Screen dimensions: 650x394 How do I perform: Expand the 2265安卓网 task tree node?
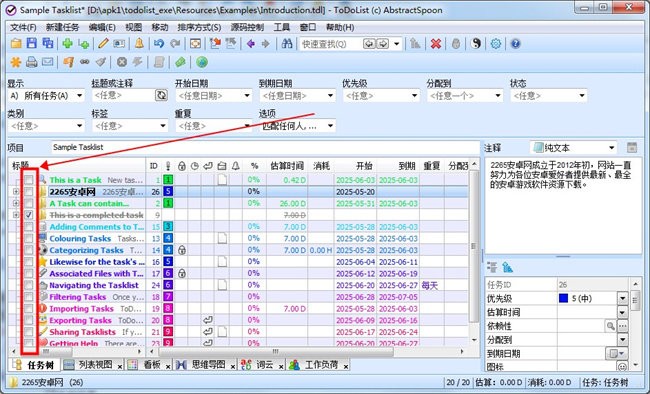16,192
